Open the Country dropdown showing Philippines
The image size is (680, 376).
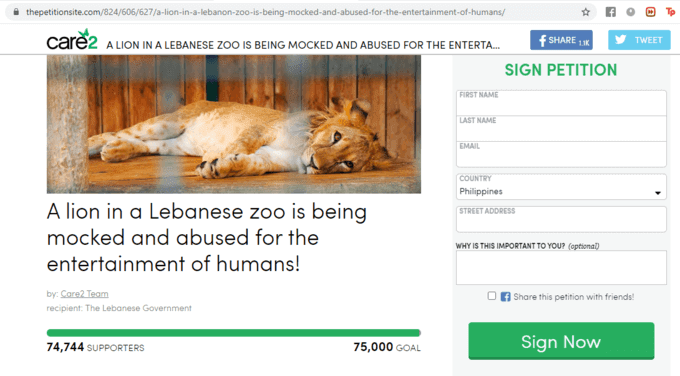561,186
